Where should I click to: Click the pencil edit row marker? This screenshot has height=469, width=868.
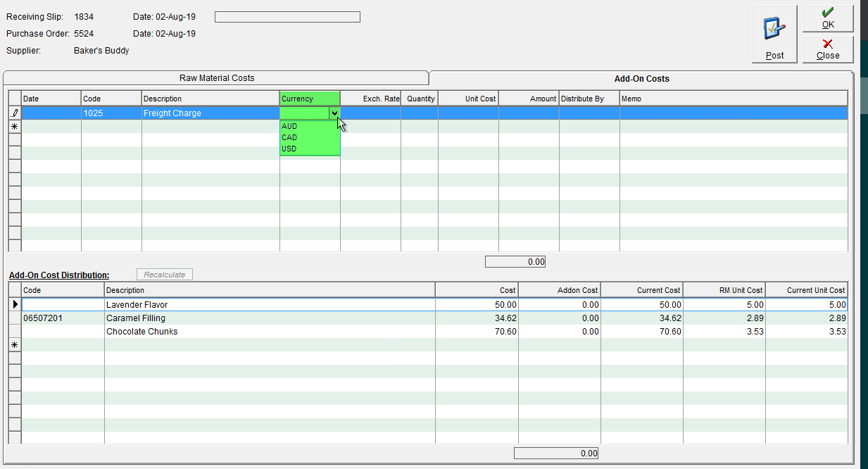15,113
